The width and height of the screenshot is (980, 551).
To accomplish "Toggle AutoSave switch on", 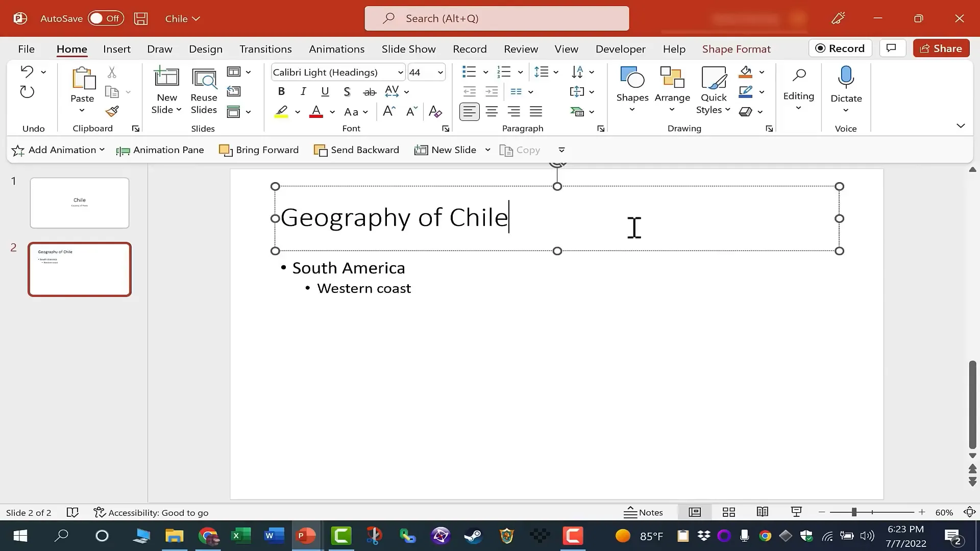I will (x=106, y=18).
